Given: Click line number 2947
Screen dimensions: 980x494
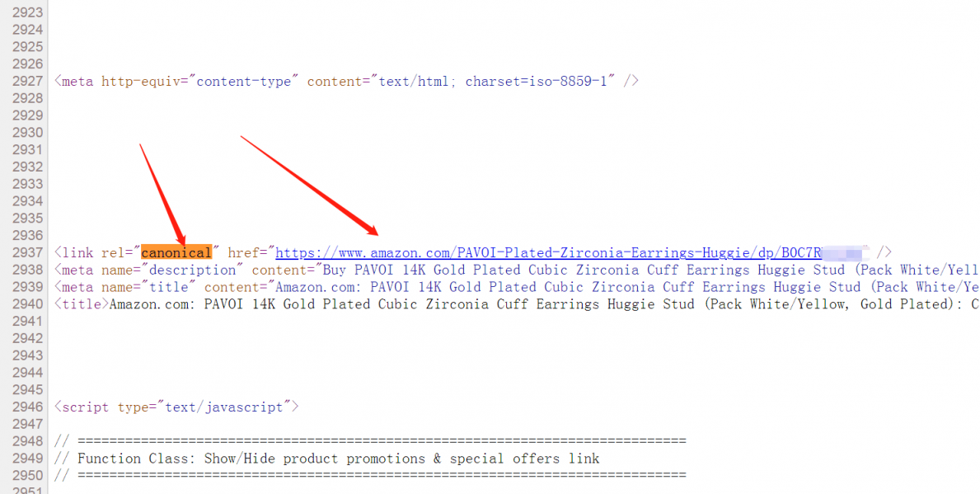Looking at the screenshot, I should pyautogui.click(x=27, y=425).
